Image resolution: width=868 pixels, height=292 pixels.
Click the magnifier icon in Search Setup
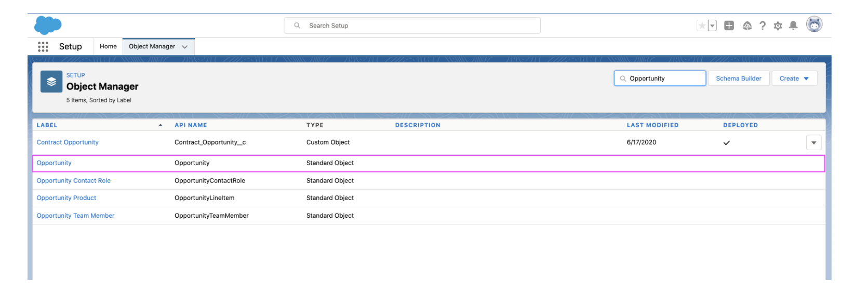pos(297,25)
